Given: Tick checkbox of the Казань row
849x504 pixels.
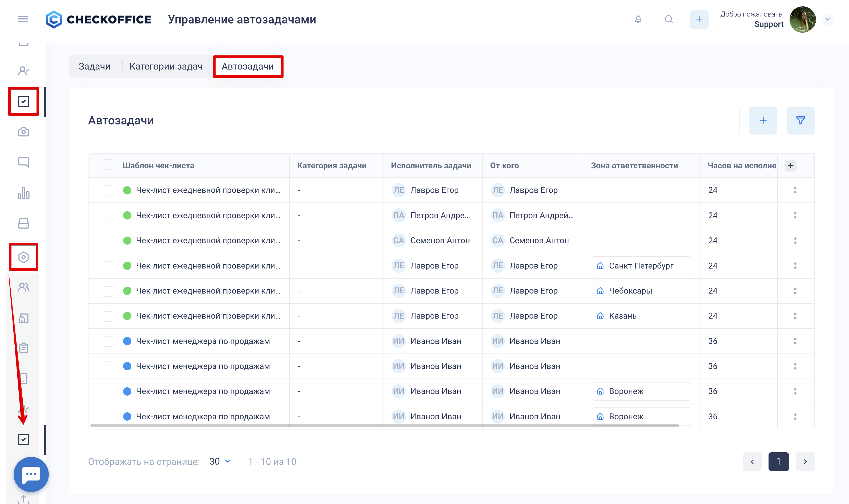Looking at the screenshot, I should tap(108, 316).
